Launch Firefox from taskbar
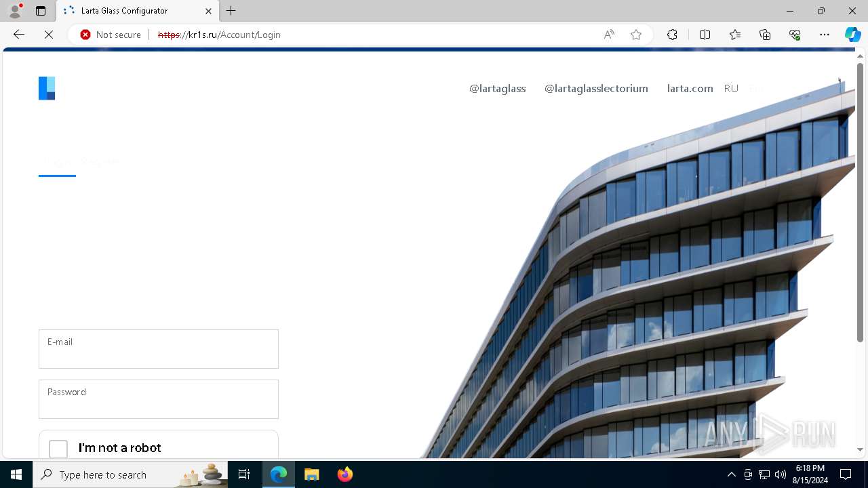Screen dimensions: 868x488 coord(345,474)
